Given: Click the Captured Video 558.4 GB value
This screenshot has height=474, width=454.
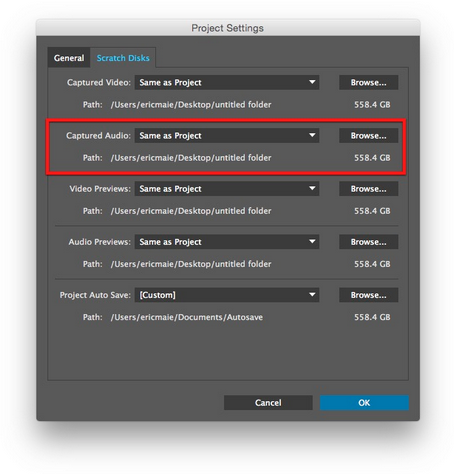Looking at the screenshot, I should tap(372, 105).
